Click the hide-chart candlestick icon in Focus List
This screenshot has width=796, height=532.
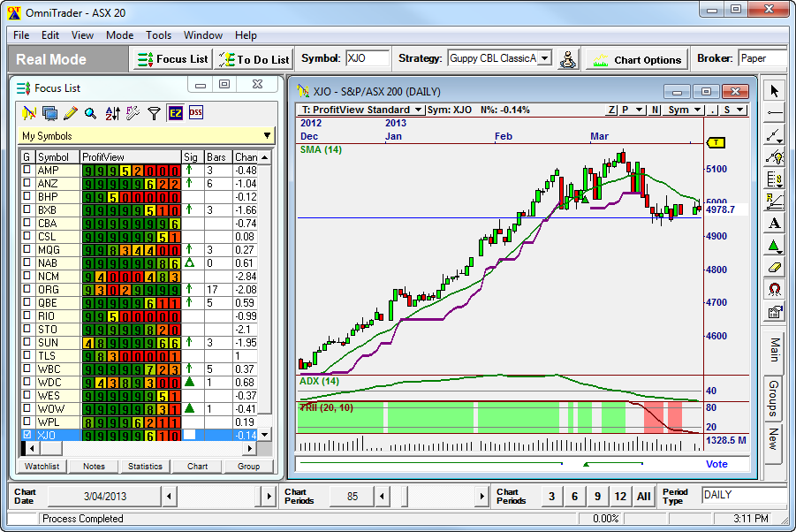tap(29, 113)
